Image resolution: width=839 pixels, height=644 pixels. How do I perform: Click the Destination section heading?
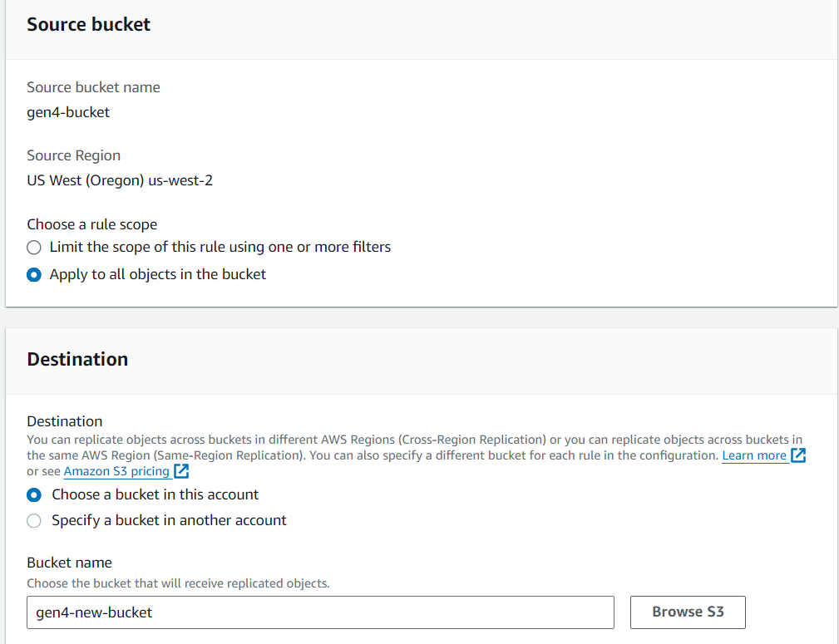(77, 360)
